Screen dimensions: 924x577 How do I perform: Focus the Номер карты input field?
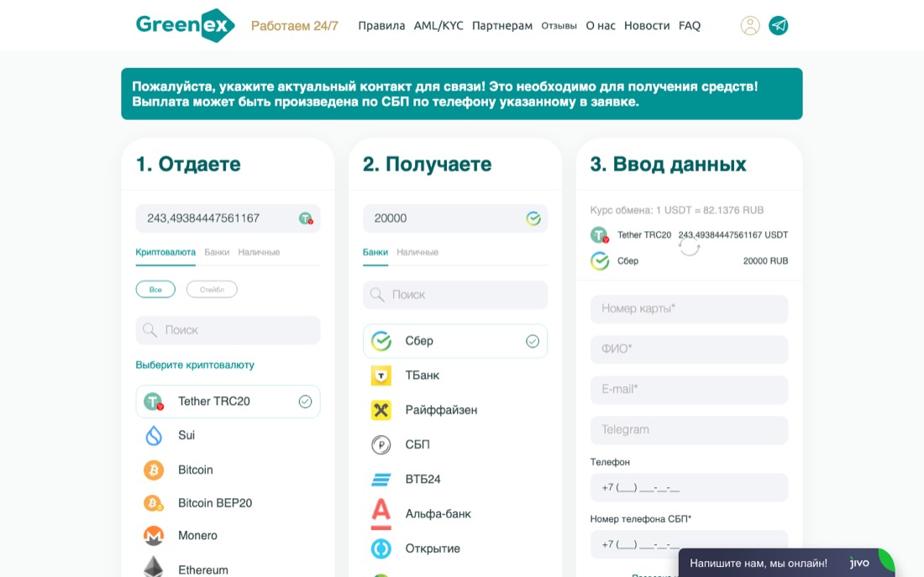(x=689, y=309)
